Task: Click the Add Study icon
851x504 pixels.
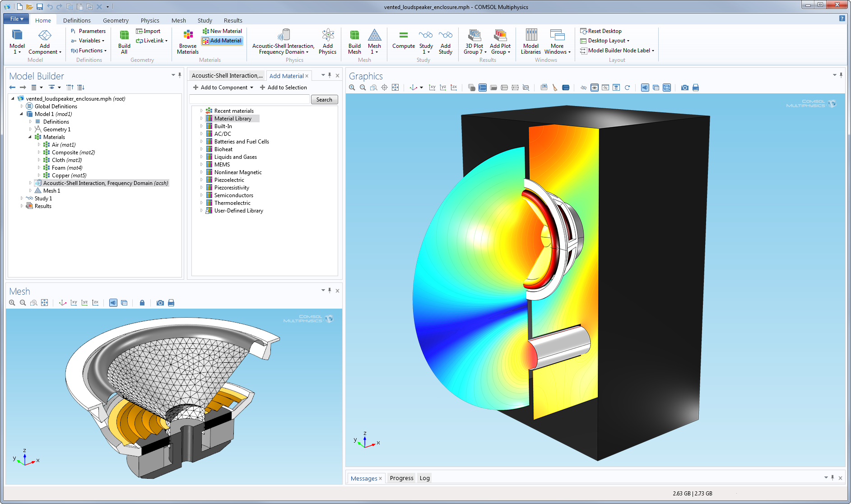Action: click(x=445, y=42)
